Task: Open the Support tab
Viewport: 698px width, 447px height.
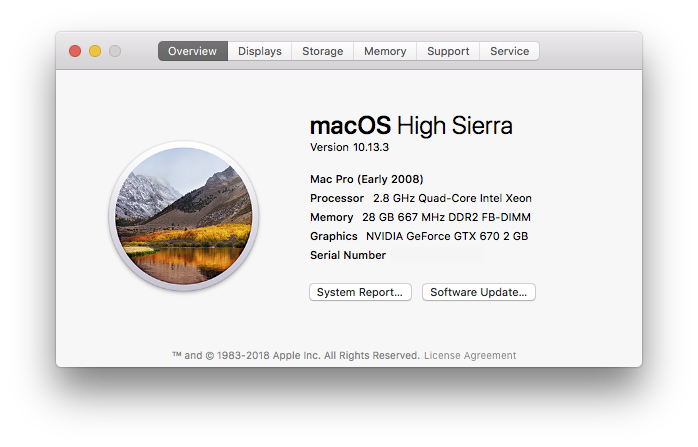Action: [448, 51]
